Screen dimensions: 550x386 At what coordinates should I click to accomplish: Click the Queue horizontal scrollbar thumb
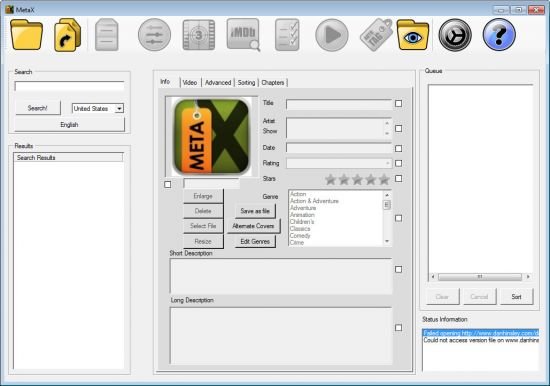[480, 277]
